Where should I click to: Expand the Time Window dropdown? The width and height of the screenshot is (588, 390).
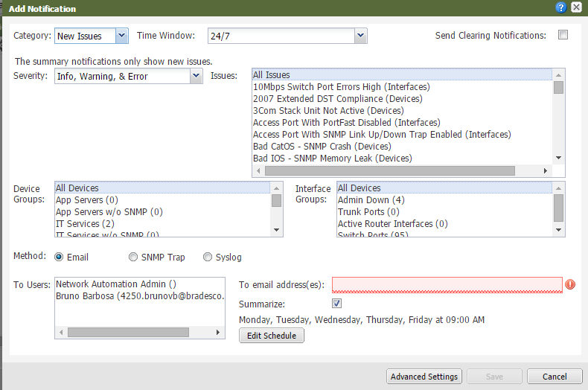tap(361, 36)
